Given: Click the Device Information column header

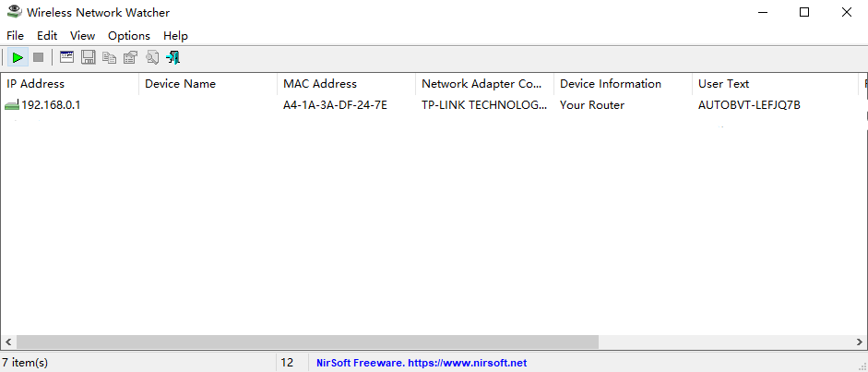Looking at the screenshot, I should (x=611, y=84).
